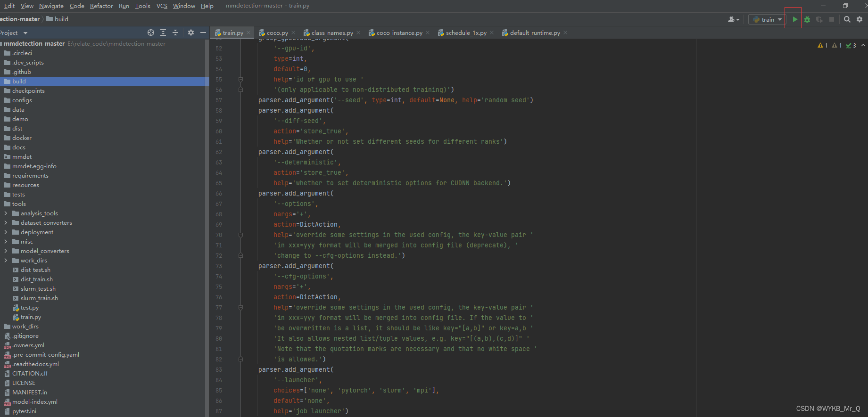
Task: Open IDE settings gear in top toolbar
Action: pyautogui.click(x=860, y=19)
